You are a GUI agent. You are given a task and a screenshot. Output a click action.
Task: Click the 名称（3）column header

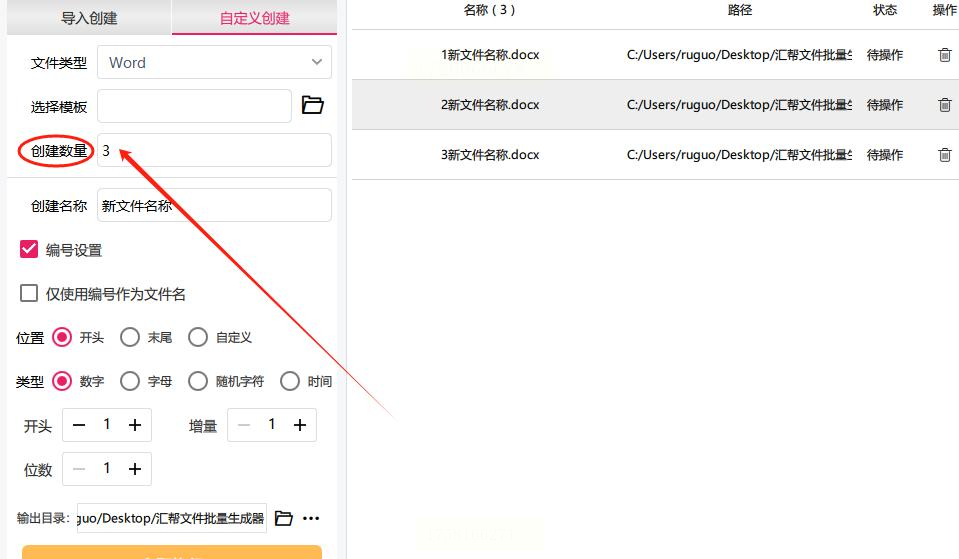[x=489, y=10]
